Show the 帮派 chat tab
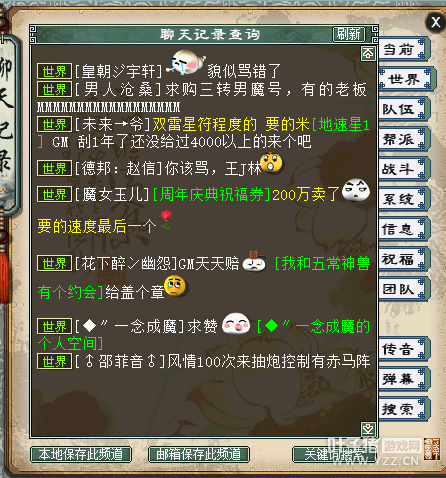446x478 pixels. pos(403,139)
